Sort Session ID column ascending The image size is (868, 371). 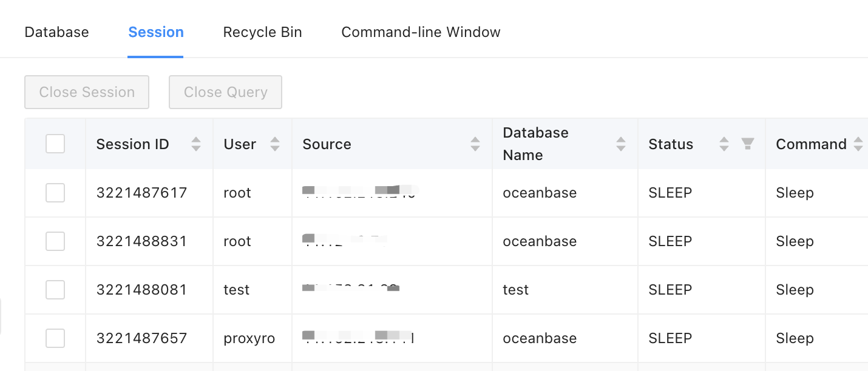click(x=195, y=140)
